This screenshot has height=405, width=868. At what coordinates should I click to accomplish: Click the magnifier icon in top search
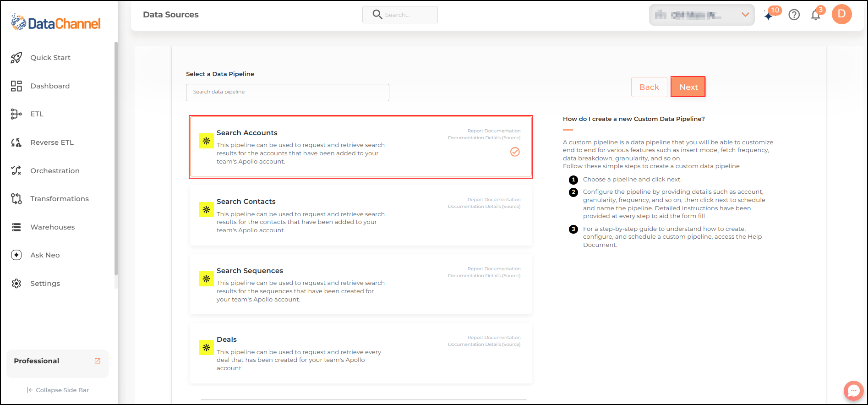click(377, 15)
